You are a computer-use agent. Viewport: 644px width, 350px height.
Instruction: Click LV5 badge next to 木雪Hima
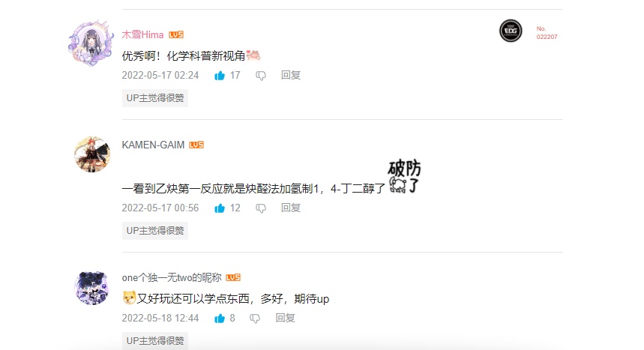click(176, 35)
